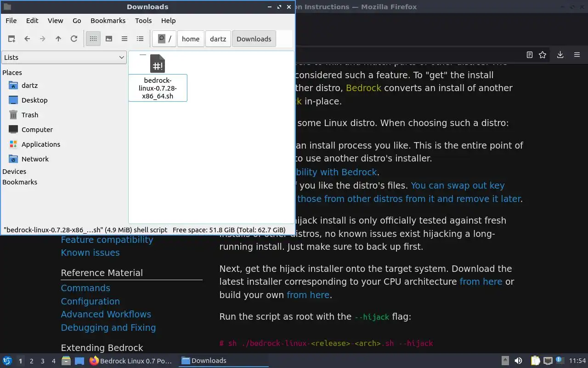The height and width of the screenshot is (368, 588).
Task: Open Configuration reference link
Action: (x=90, y=301)
